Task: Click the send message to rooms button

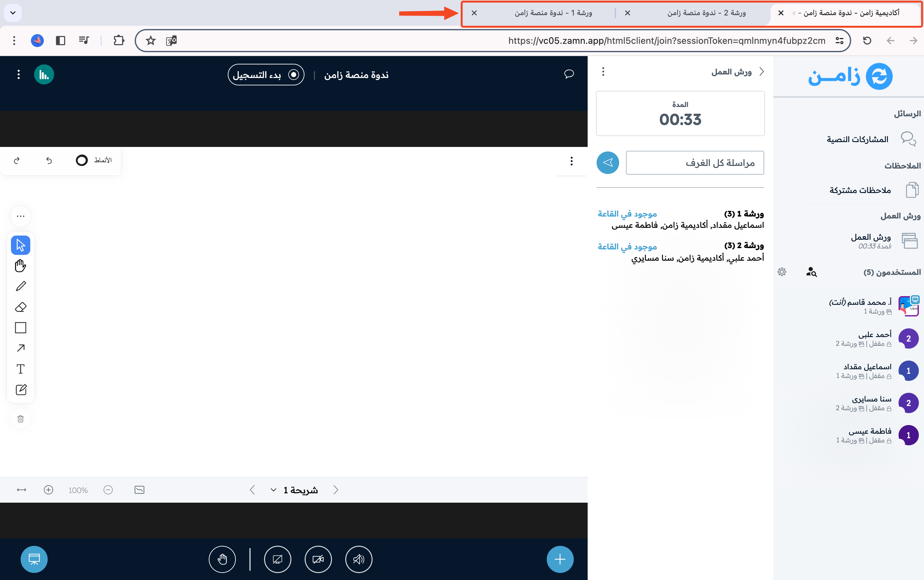Action: (608, 163)
